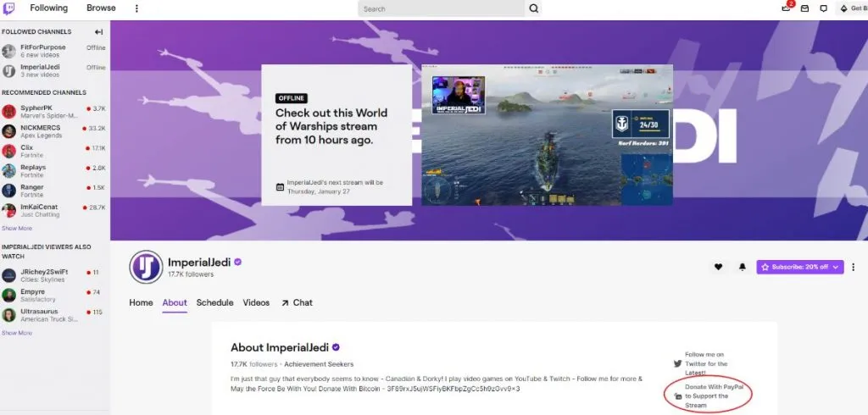
Task: Open Replays channel avatar
Action: [x=8, y=171]
